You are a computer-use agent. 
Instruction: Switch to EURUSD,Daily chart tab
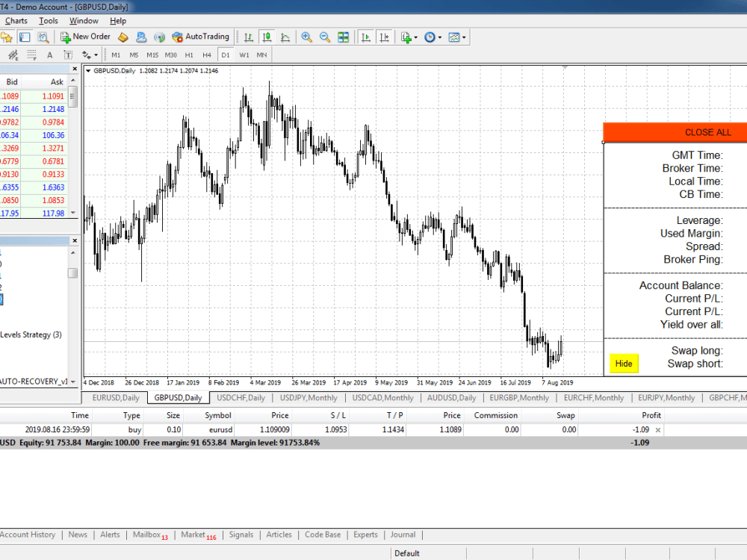pyautogui.click(x=116, y=398)
